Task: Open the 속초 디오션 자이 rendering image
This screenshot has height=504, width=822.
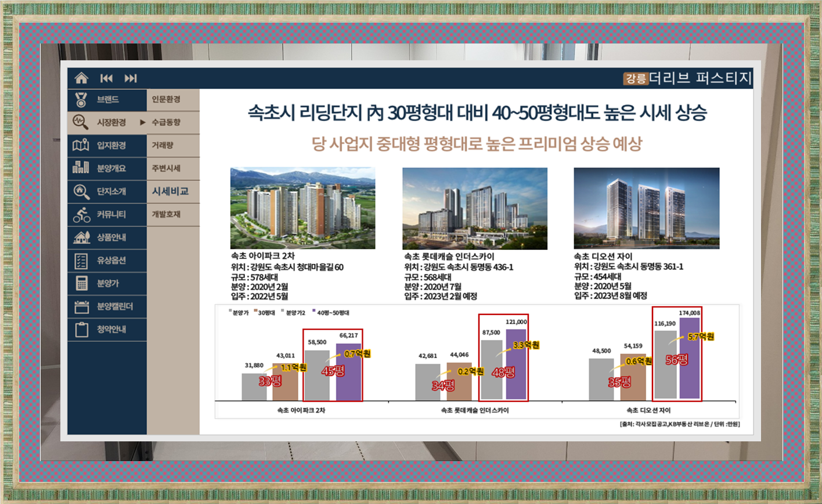Action: coord(647,208)
